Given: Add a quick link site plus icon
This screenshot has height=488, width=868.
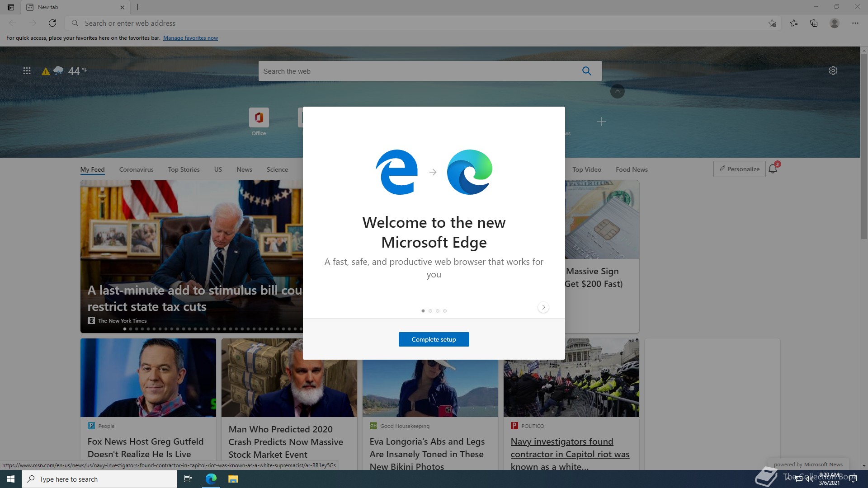Looking at the screenshot, I should click(601, 122).
